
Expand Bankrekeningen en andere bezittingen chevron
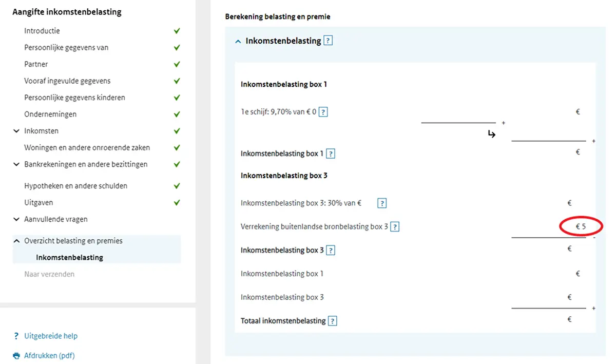coord(16,164)
